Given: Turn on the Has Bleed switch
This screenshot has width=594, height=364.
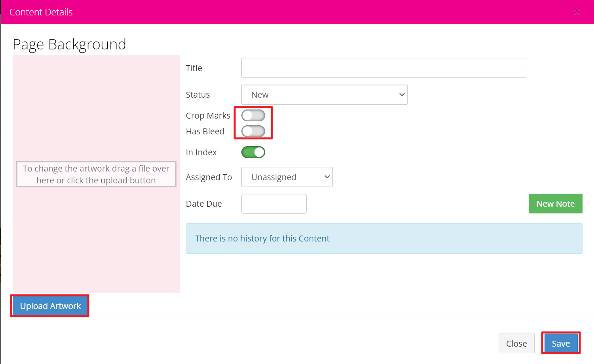Looking at the screenshot, I should coord(253,131).
